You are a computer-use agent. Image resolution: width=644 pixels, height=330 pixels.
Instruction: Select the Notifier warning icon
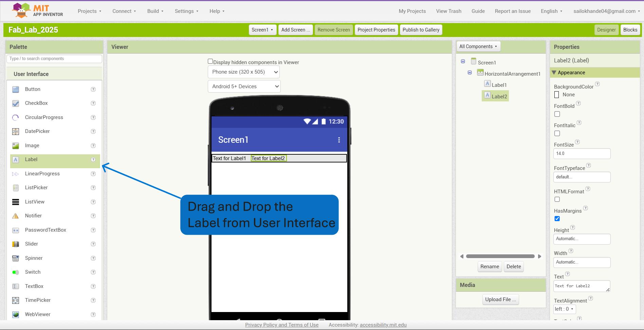click(x=16, y=216)
